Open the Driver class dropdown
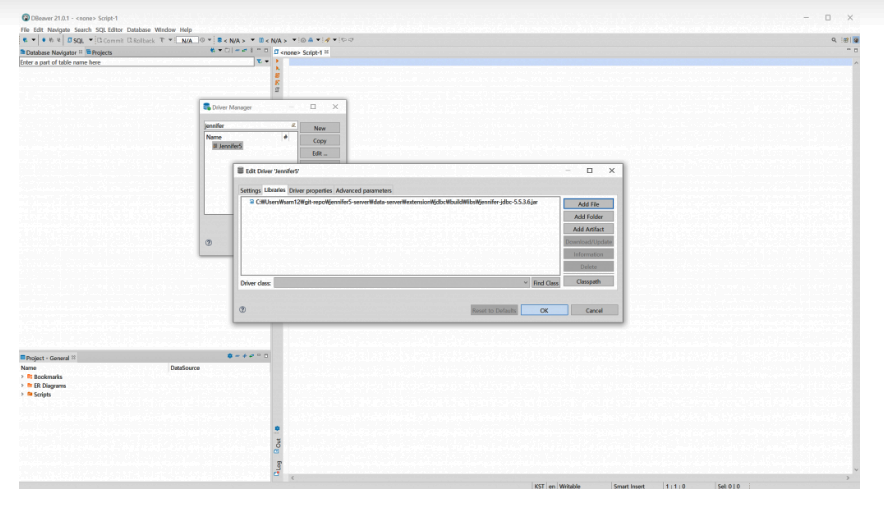884x521 pixels. click(526, 283)
